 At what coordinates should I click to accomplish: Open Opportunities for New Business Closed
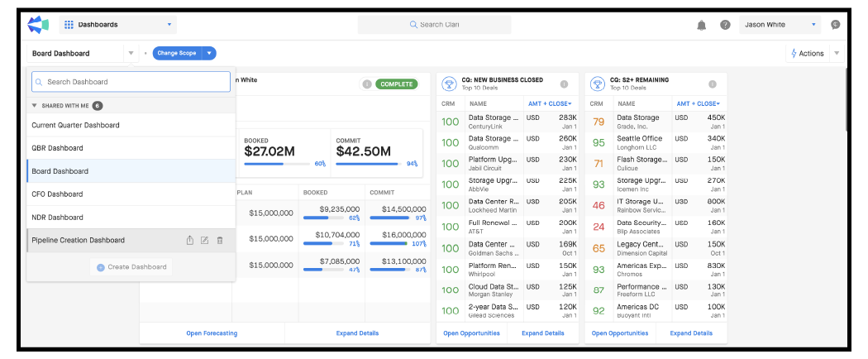click(x=472, y=333)
